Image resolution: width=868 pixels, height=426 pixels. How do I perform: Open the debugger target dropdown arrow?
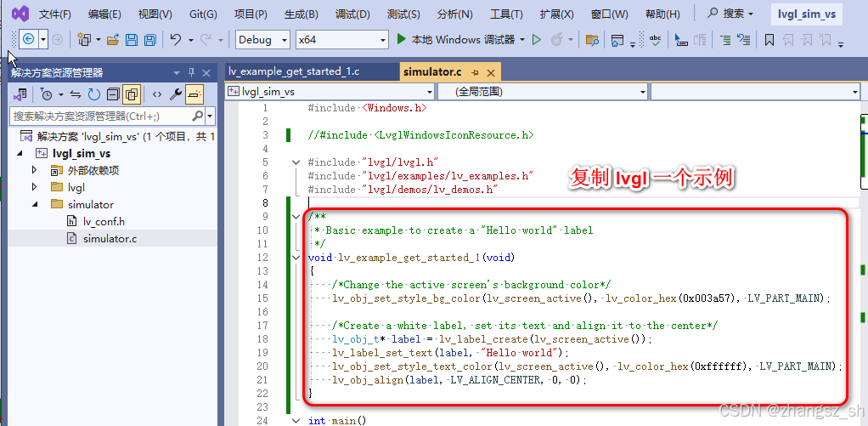coord(522,40)
